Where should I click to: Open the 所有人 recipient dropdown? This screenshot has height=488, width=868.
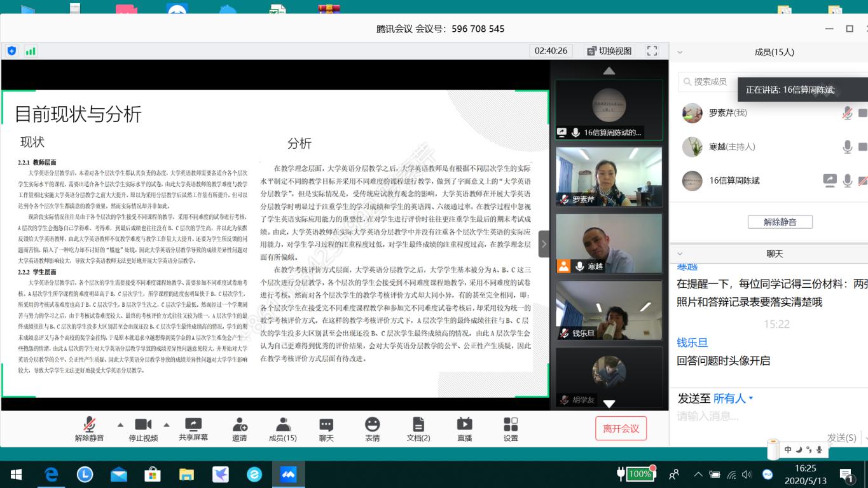[x=733, y=398]
